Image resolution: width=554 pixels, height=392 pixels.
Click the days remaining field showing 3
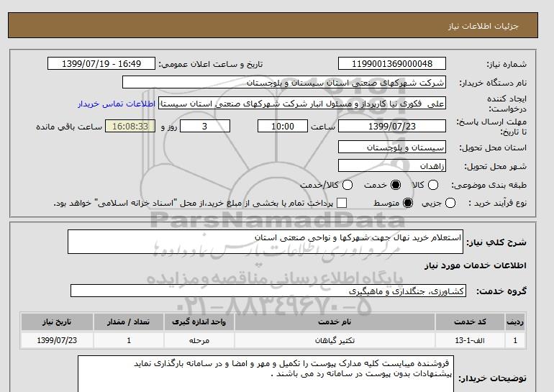(205, 126)
